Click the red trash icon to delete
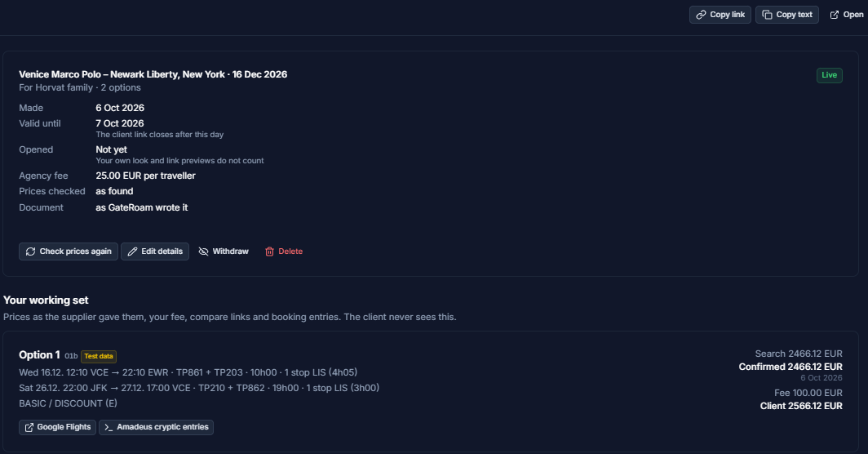 pos(269,251)
